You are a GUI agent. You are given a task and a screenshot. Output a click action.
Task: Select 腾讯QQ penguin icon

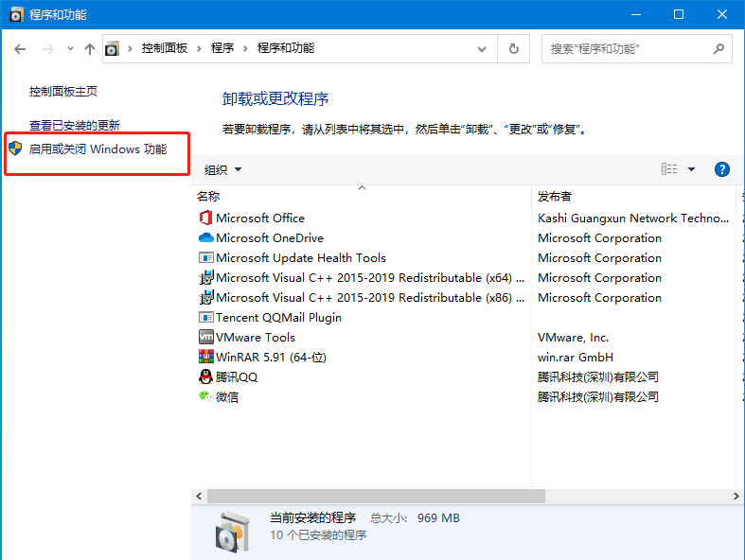click(205, 376)
